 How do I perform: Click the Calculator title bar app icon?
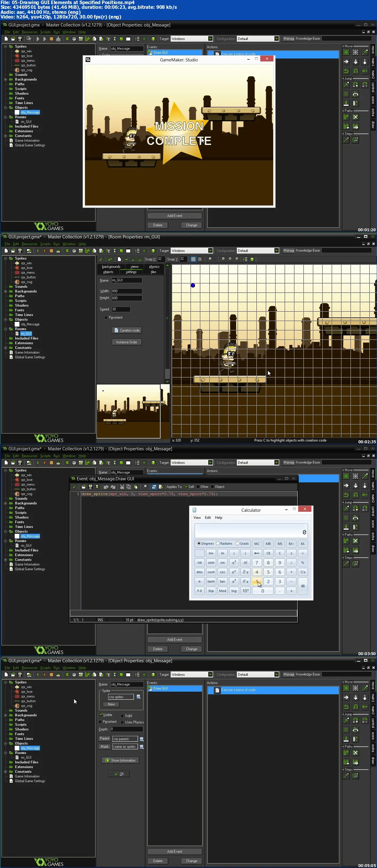tap(194, 510)
